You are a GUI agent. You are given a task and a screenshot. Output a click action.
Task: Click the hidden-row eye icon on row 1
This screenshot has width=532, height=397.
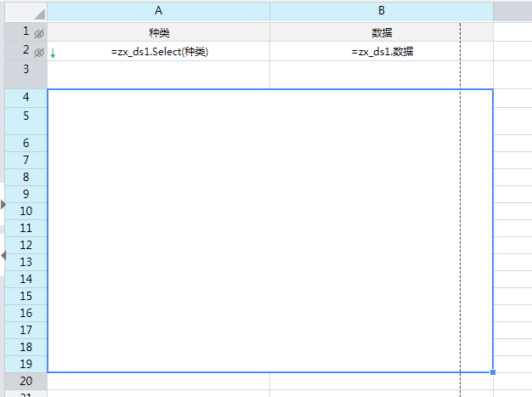point(38,33)
